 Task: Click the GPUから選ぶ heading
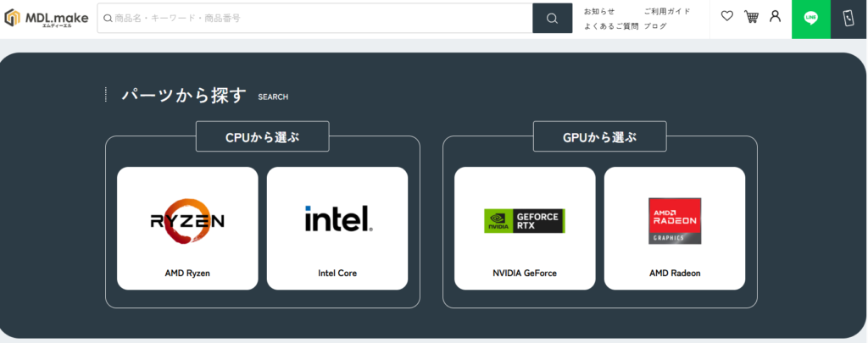pos(599,136)
